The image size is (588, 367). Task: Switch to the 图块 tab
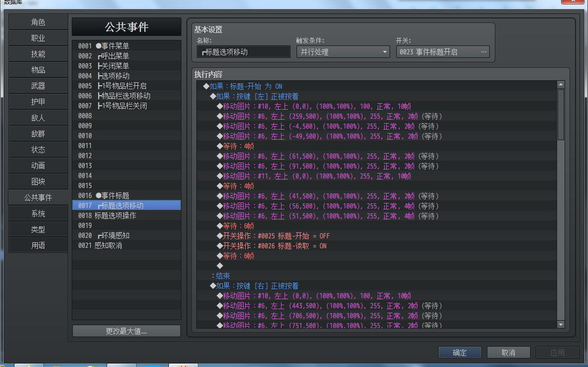[38, 182]
